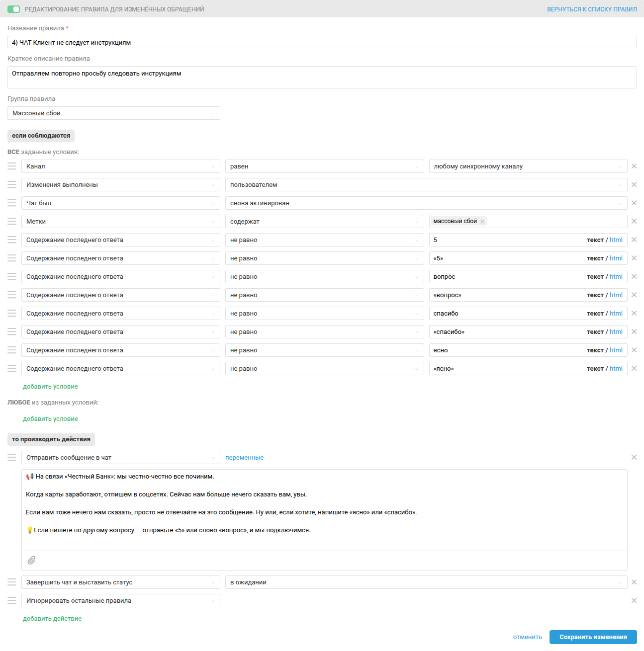This screenshot has height=651, width=644.
Task: Click the Название правила text field
Action: click(322, 43)
